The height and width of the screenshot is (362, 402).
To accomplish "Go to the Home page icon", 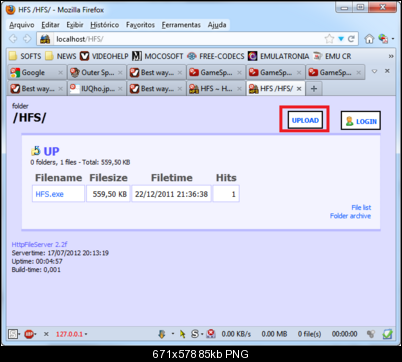I will click(369, 39).
